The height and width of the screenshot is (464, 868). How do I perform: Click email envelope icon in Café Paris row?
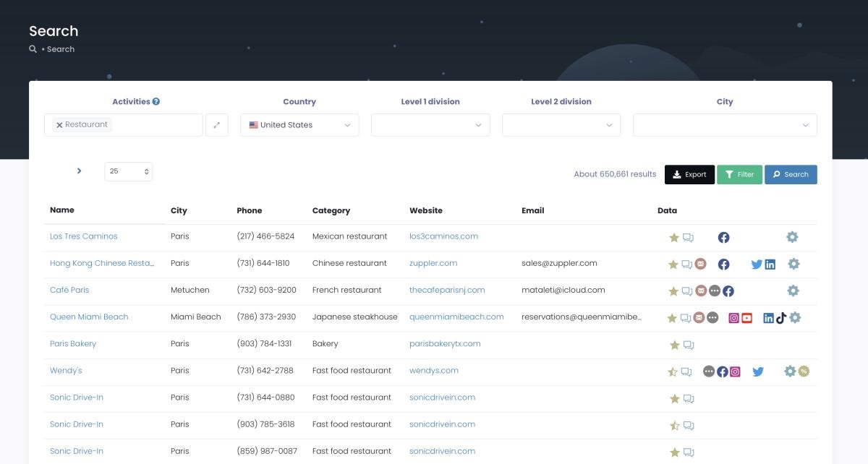(700, 291)
